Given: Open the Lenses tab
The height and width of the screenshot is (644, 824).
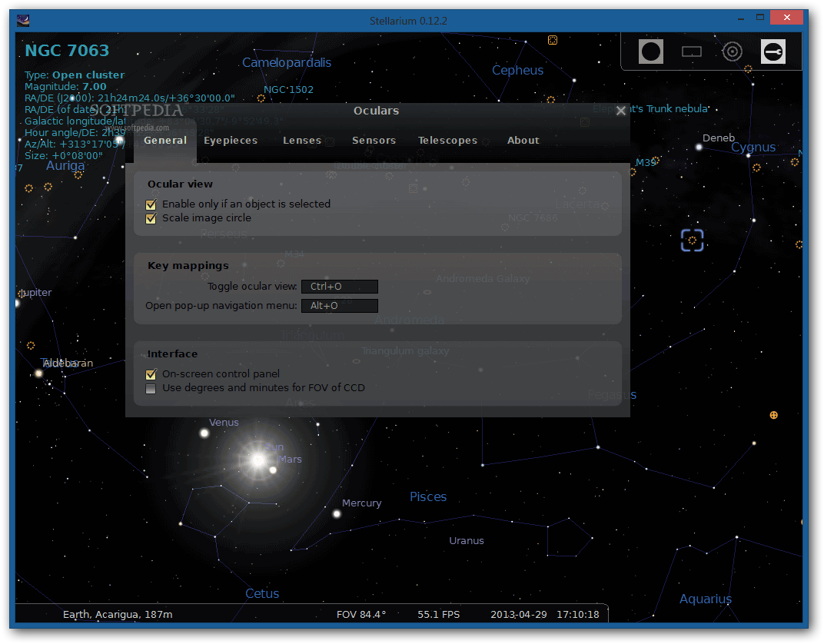Looking at the screenshot, I should [x=302, y=141].
